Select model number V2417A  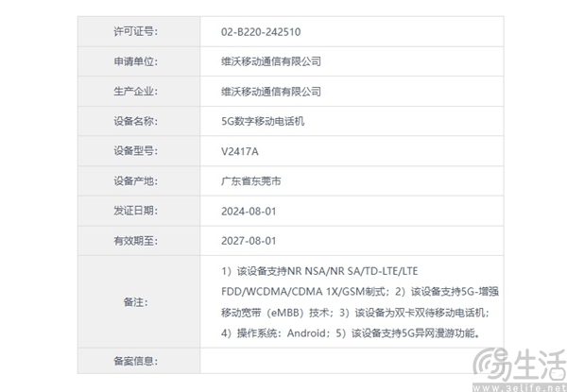(240, 151)
